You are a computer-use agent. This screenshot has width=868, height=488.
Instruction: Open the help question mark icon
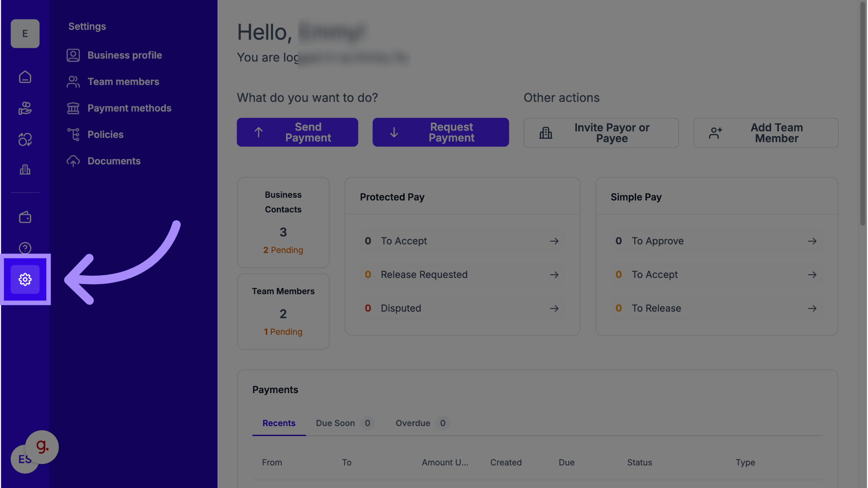[25, 248]
